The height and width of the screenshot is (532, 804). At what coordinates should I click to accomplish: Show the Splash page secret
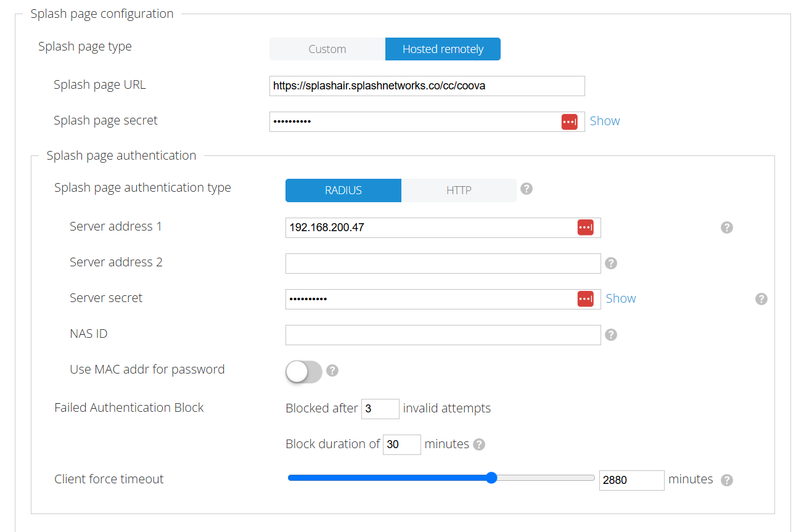point(604,121)
